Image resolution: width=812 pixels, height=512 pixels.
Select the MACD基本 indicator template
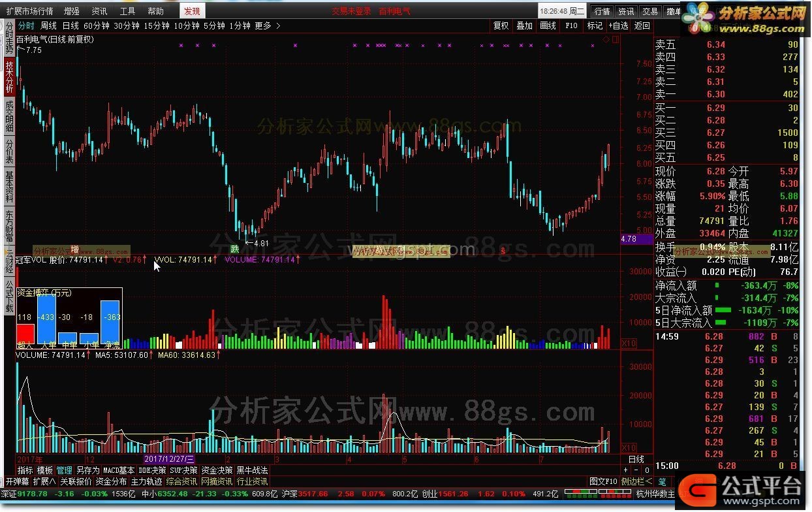pyautogui.click(x=119, y=470)
